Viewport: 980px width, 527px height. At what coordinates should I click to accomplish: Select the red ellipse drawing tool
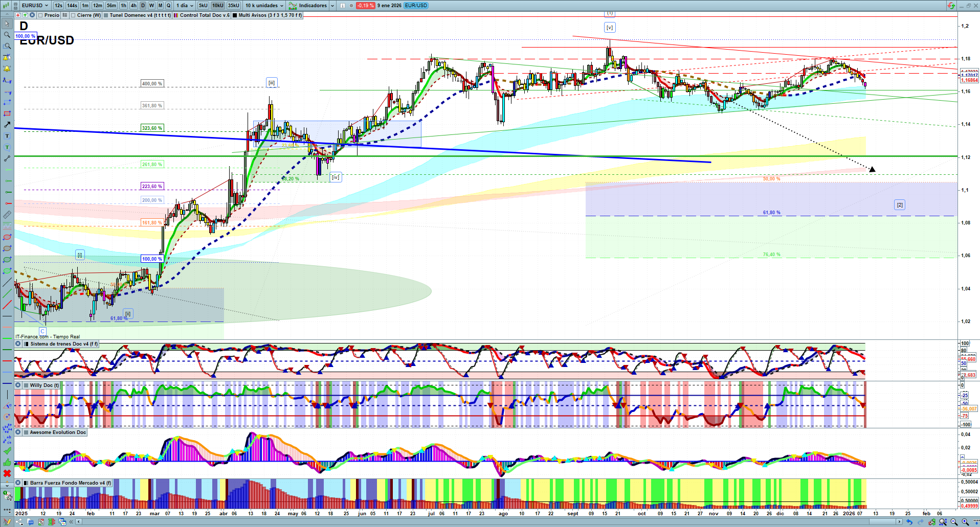(7, 237)
